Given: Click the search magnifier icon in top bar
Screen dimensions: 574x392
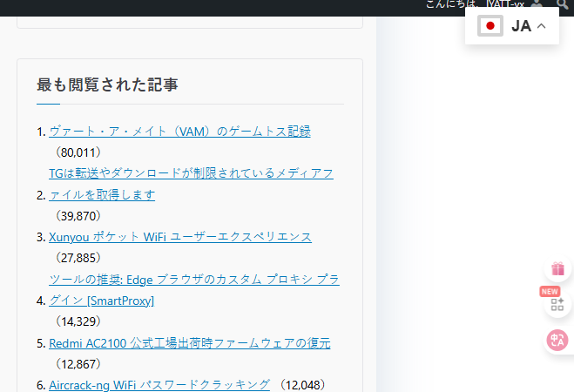Looking at the screenshot, I should pos(562,4).
